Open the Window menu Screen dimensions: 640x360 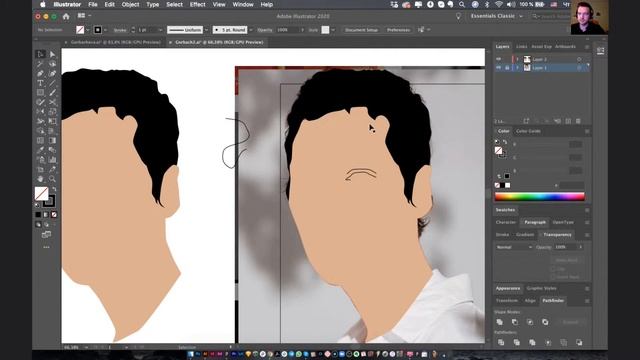243,4
